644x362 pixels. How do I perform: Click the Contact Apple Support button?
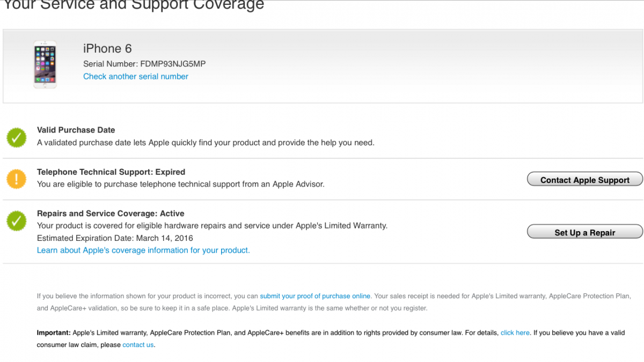click(585, 180)
